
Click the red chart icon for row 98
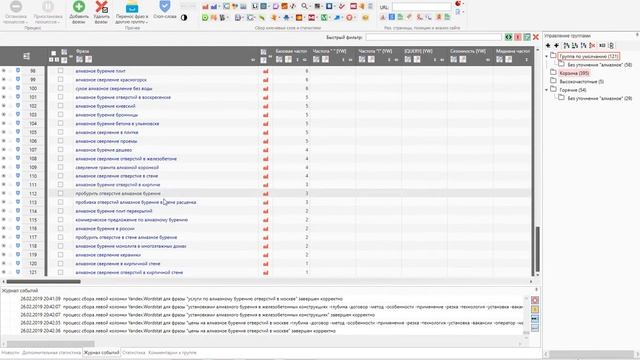pos(266,71)
